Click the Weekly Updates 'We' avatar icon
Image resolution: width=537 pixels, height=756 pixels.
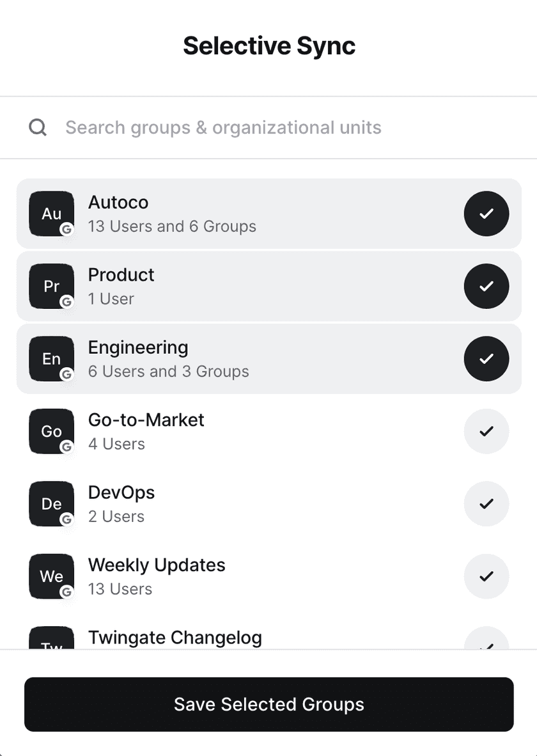tap(52, 576)
